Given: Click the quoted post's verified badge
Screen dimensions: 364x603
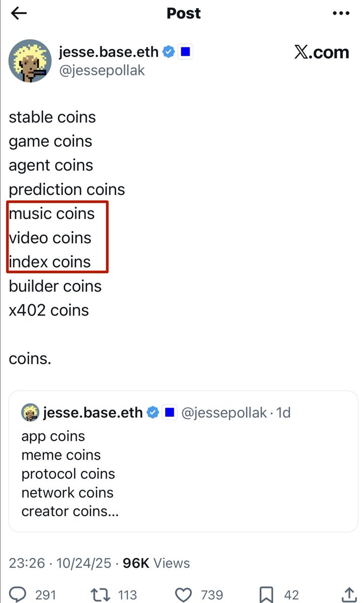Looking at the screenshot, I should tap(153, 413).
